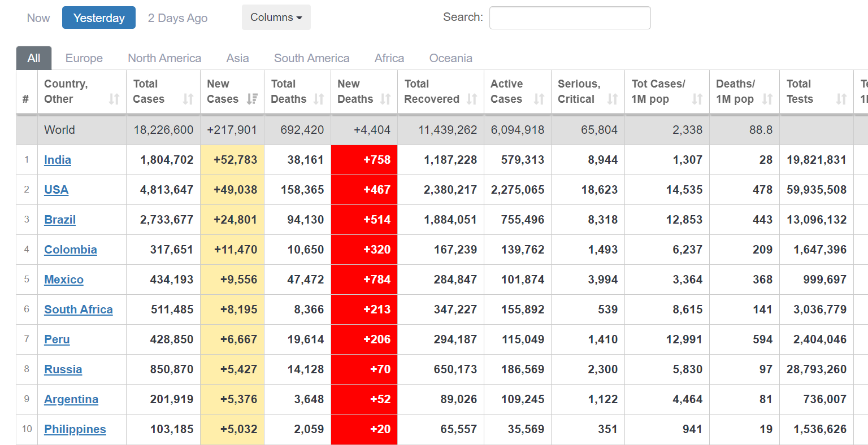868x445 pixels.
Task: Select the Yesterday button
Action: click(x=99, y=18)
